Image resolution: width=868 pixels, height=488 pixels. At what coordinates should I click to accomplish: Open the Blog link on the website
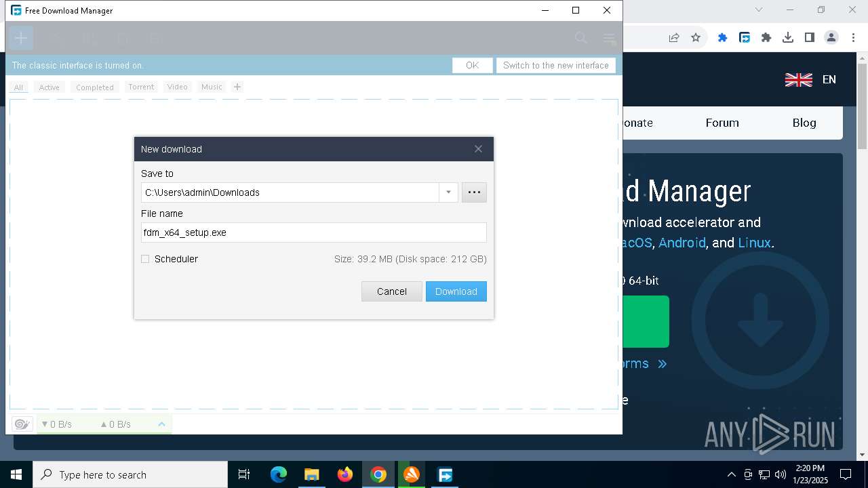click(804, 123)
